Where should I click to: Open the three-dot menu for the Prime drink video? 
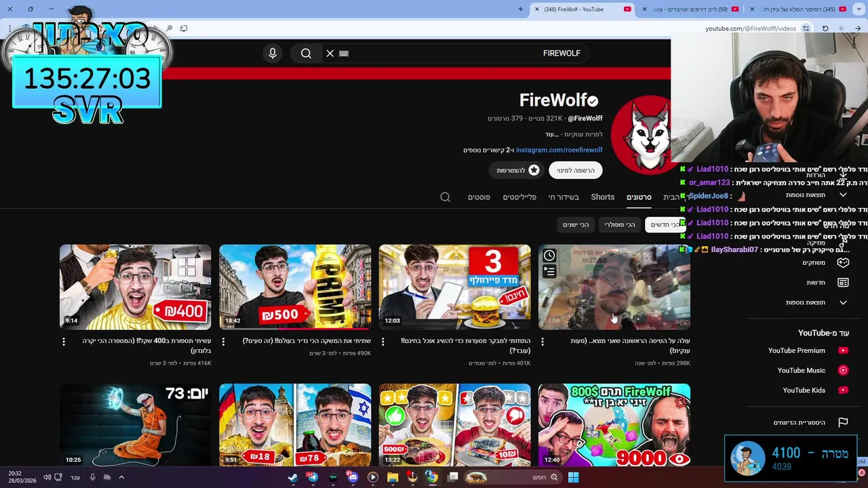tap(223, 342)
